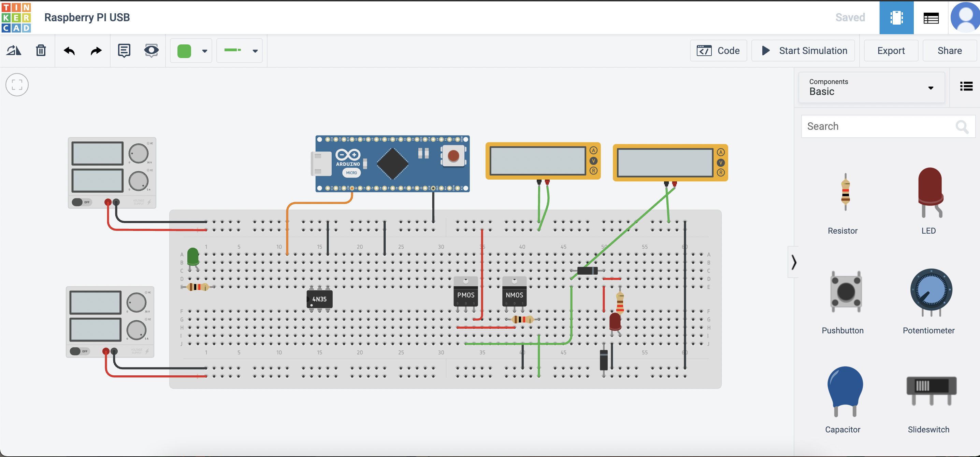The width and height of the screenshot is (980, 457).
Task: Open Components Basic category dropdown
Action: [871, 87]
